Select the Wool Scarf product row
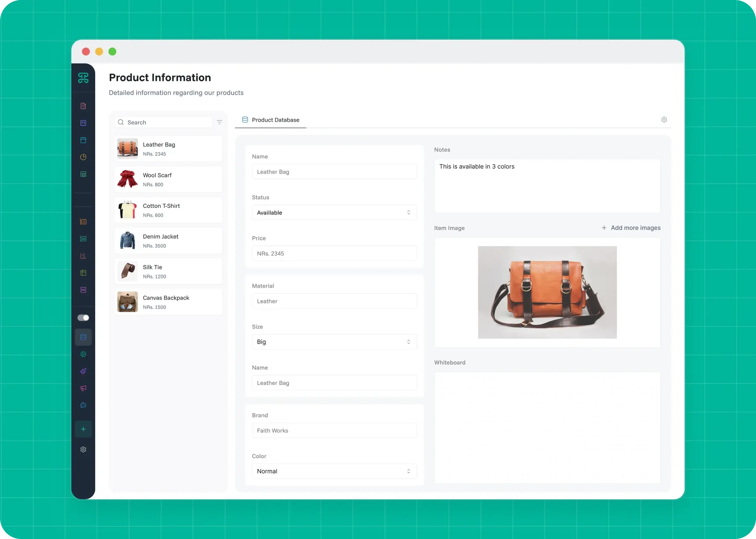Image resolution: width=756 pixels, height=539 pixels. 168,179
